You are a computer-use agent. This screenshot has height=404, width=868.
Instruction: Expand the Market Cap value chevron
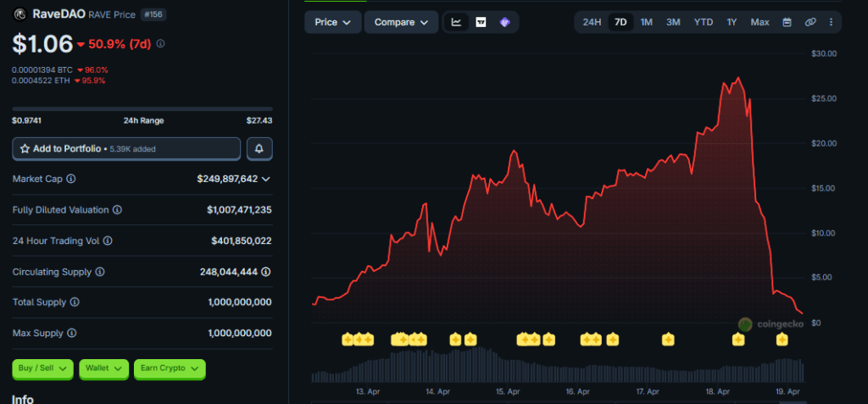click(x=266, y=179)
